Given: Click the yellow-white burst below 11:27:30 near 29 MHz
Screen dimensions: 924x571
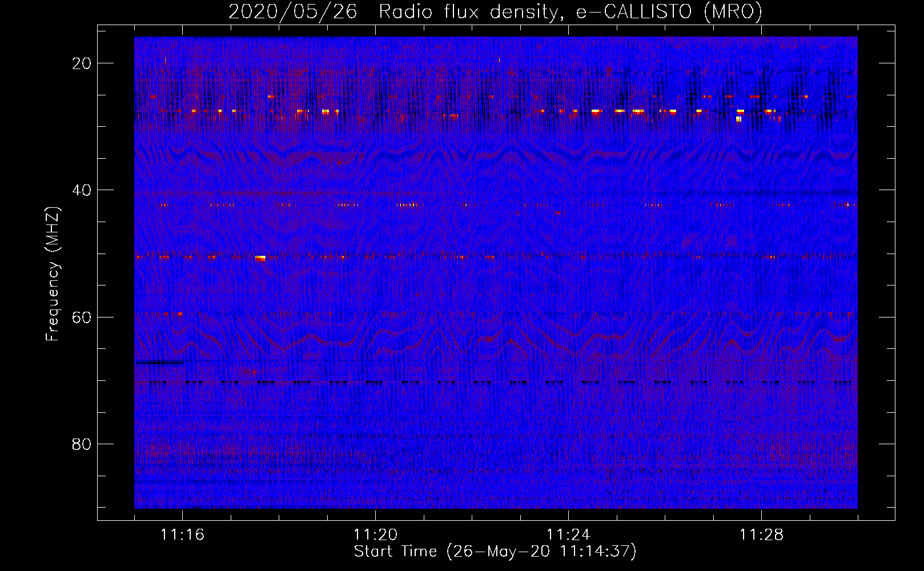Looking at the screenshot, I should coord(738,119).
